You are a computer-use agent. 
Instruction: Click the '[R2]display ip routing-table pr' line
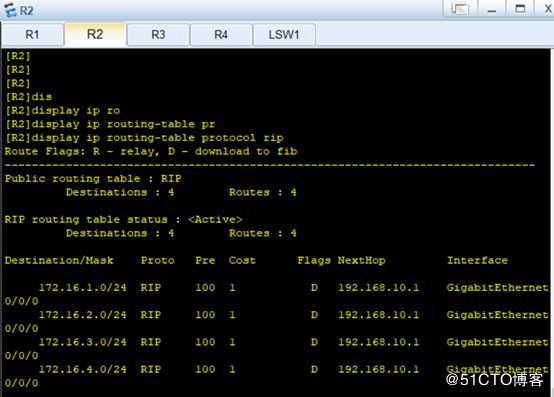coord(110,124)
